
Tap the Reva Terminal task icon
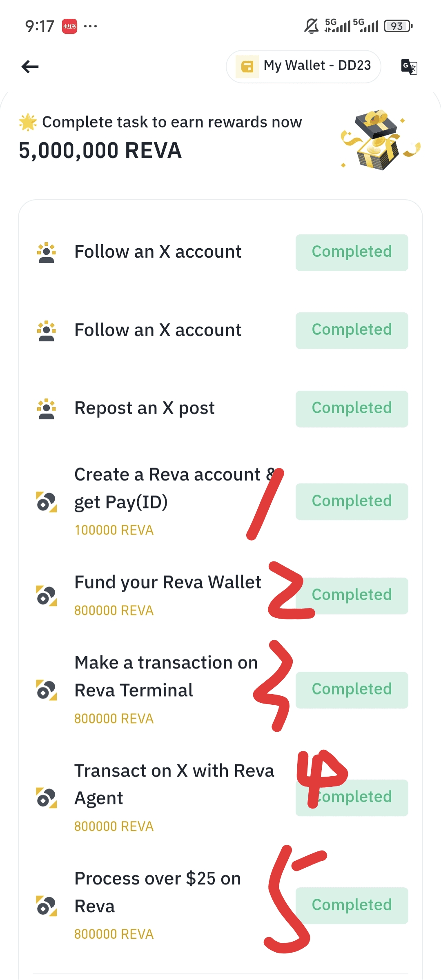click(47, 690)
